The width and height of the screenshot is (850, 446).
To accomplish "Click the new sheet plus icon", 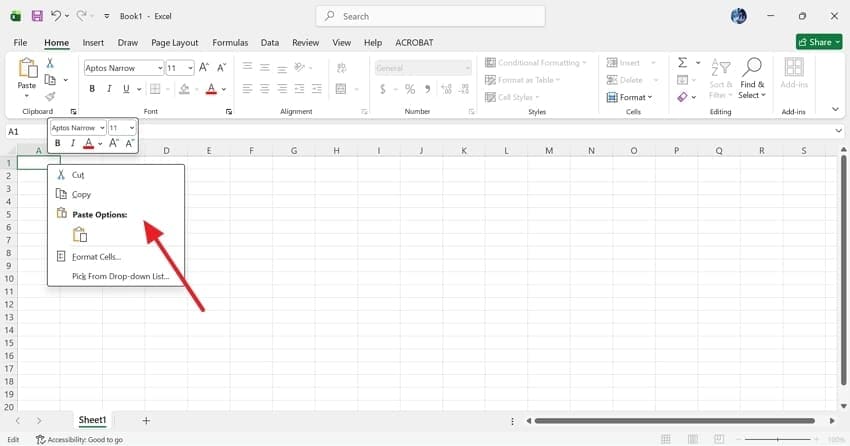I will (146, 421).
